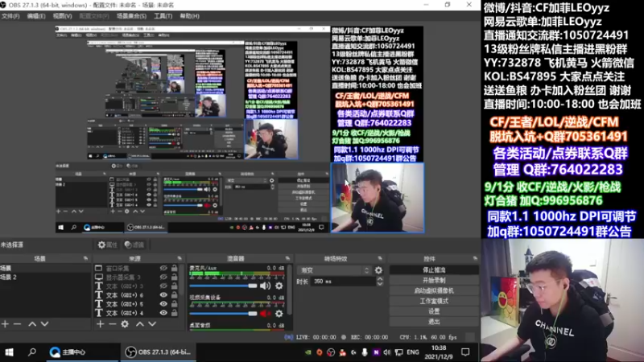Pop out the 控件 controls dock

click(475, 258)
